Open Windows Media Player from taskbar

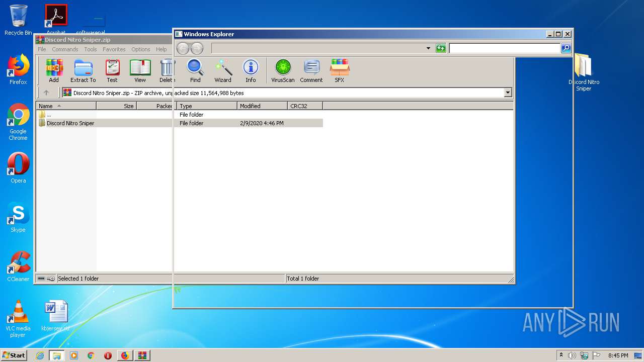point(74,355)
